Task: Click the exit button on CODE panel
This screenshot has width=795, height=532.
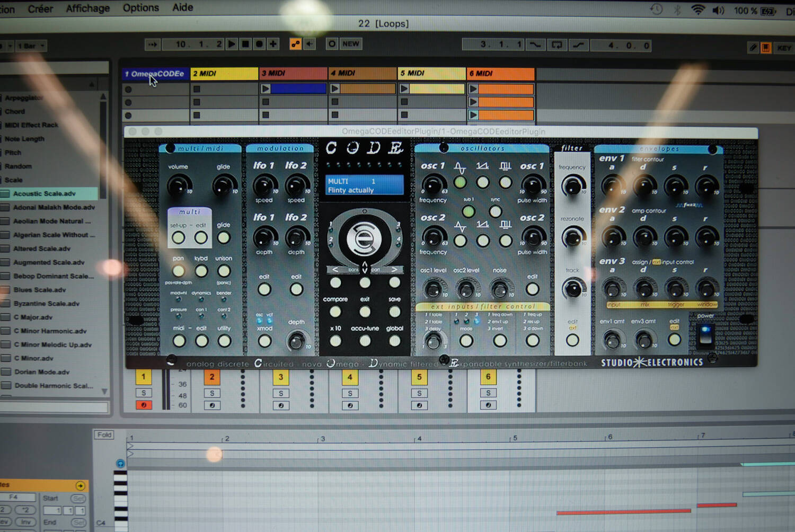Action: coord(365,312)
